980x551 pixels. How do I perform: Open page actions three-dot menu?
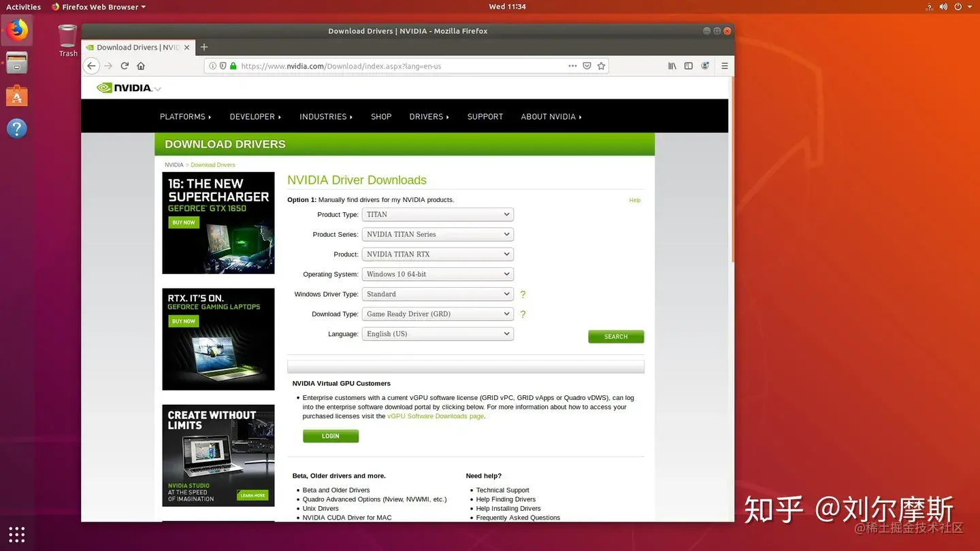572,66
